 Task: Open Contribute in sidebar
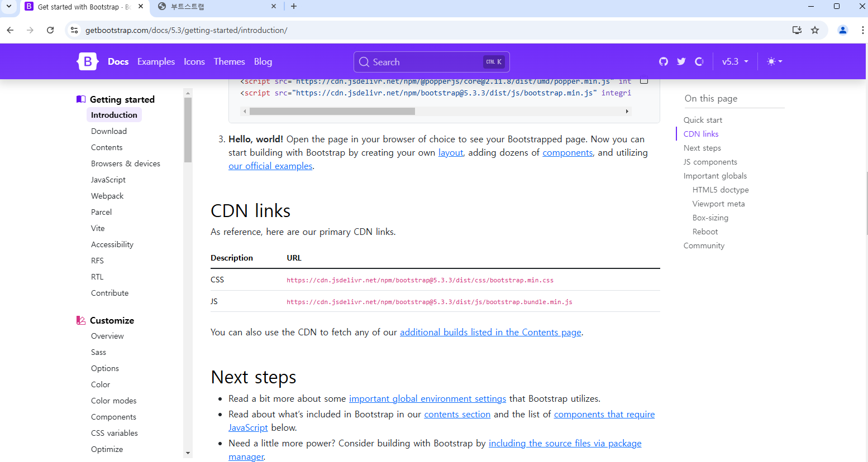click(109, 293)
